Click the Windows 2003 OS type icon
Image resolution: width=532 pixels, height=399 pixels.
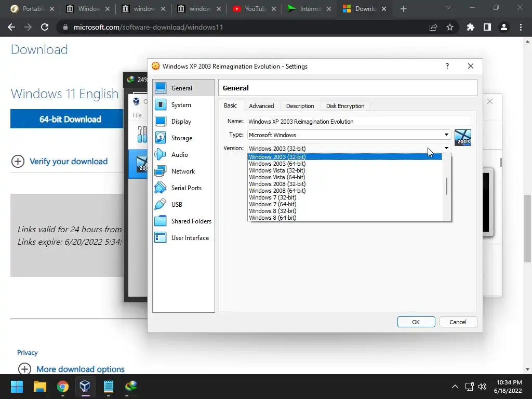coord(463,137)
